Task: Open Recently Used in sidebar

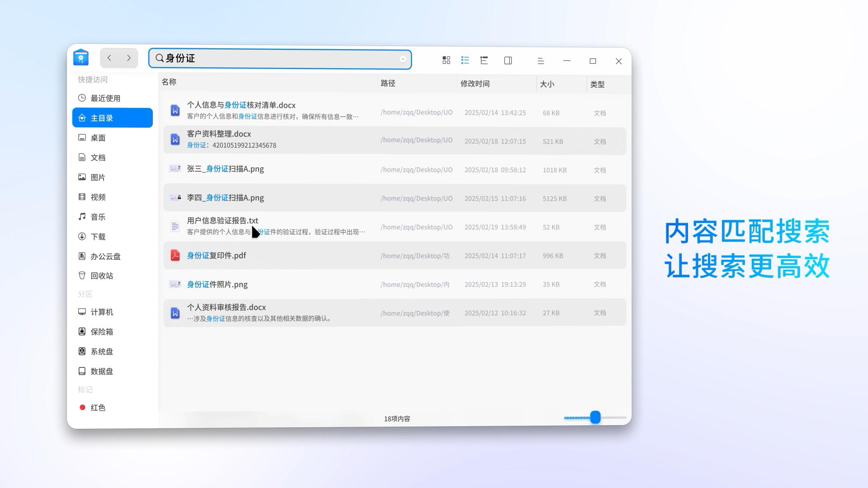Action: [105, 99]
